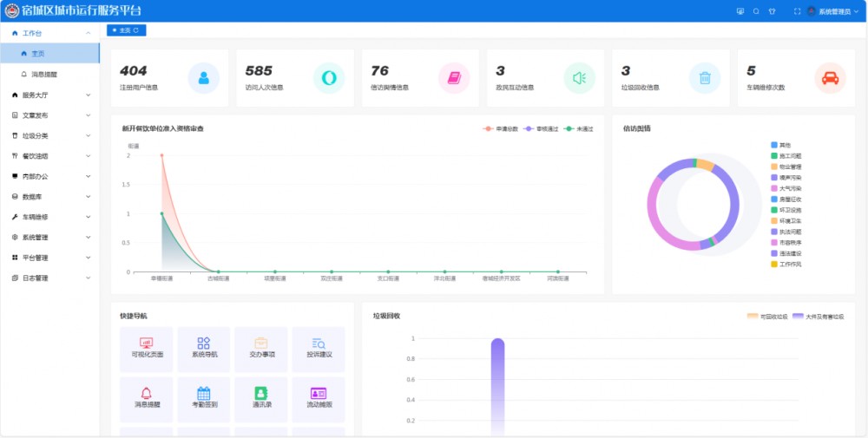Click the 环卫设施 legend label
868x438 pixels.
(790, 210)
